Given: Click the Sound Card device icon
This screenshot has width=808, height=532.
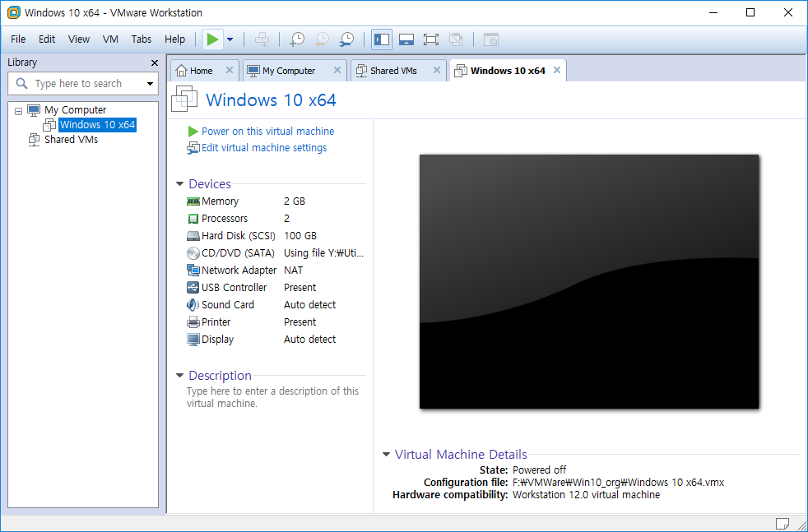Looking at the screenshot, I should (x=193, y=305).
